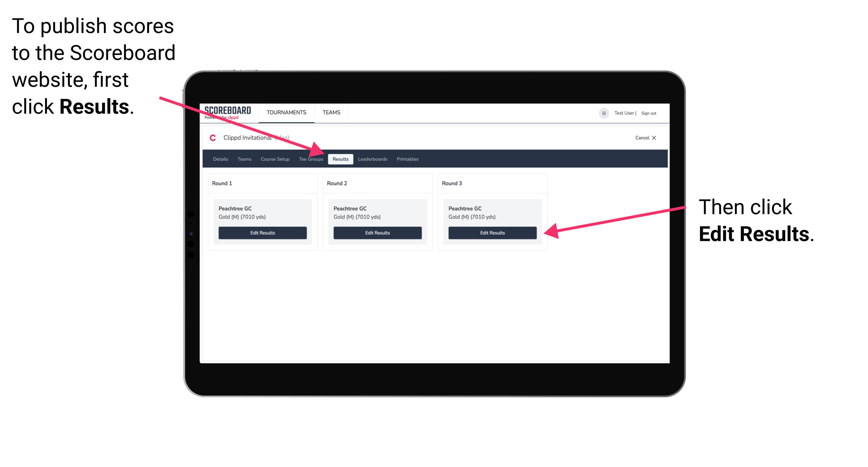
Task: Open the Details tab
Action: [220, 159]
